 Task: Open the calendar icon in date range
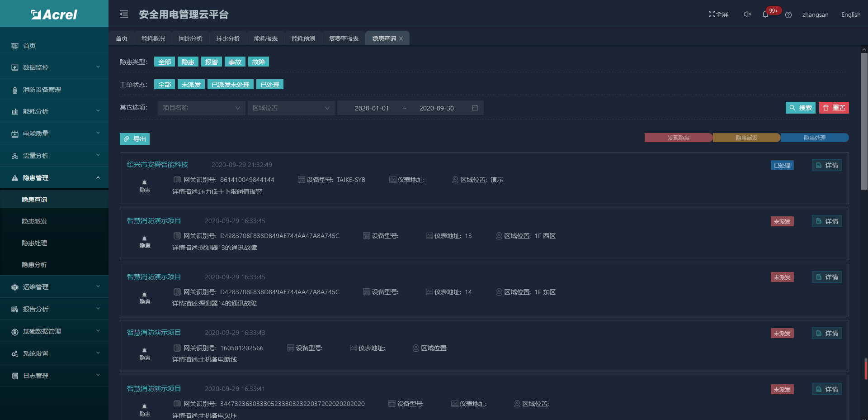point(475,108)
